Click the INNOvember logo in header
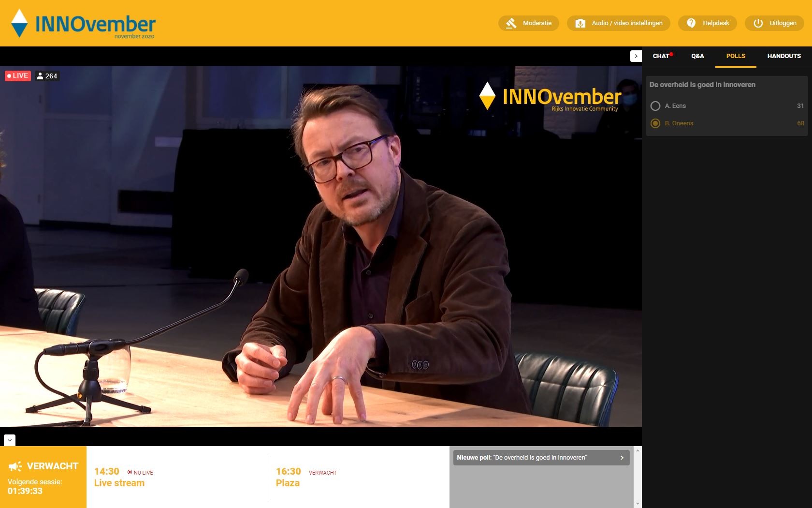This screenshot has height=508, width=812. coord(83,23)
